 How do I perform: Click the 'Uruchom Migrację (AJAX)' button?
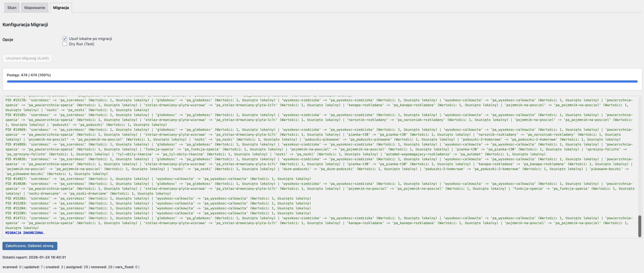27,58
